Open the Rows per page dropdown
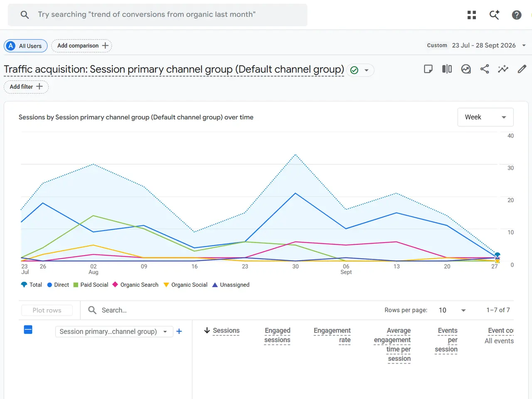The image size is (532, 399). 452,310
